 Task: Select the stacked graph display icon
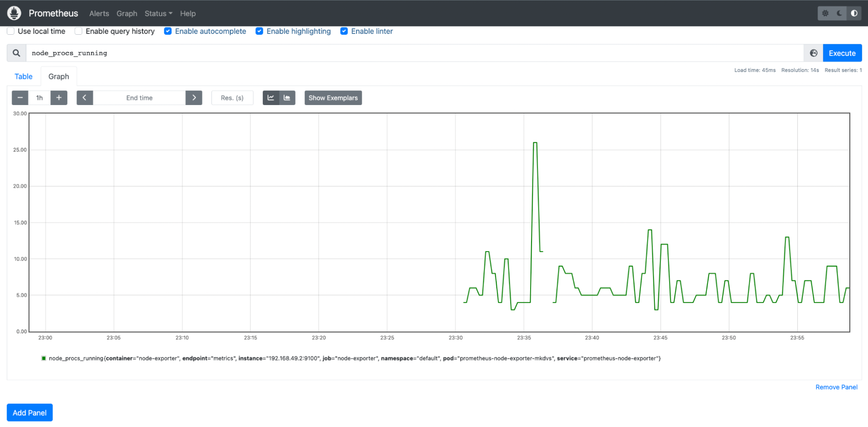point(287,98)
